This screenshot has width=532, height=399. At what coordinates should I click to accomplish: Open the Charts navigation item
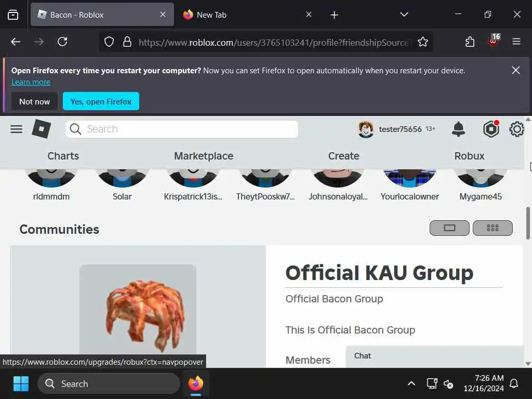(63, 156)
